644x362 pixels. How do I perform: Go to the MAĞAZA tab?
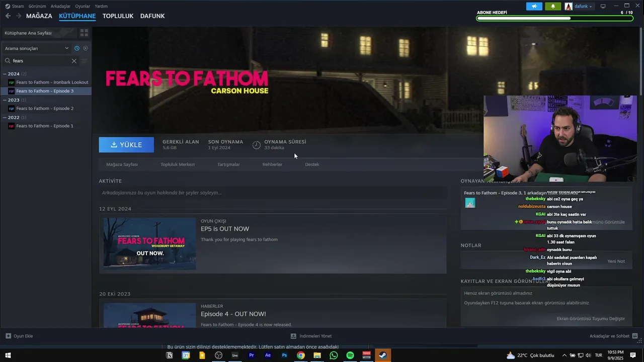pyautogui.click(x=39, y=16)
